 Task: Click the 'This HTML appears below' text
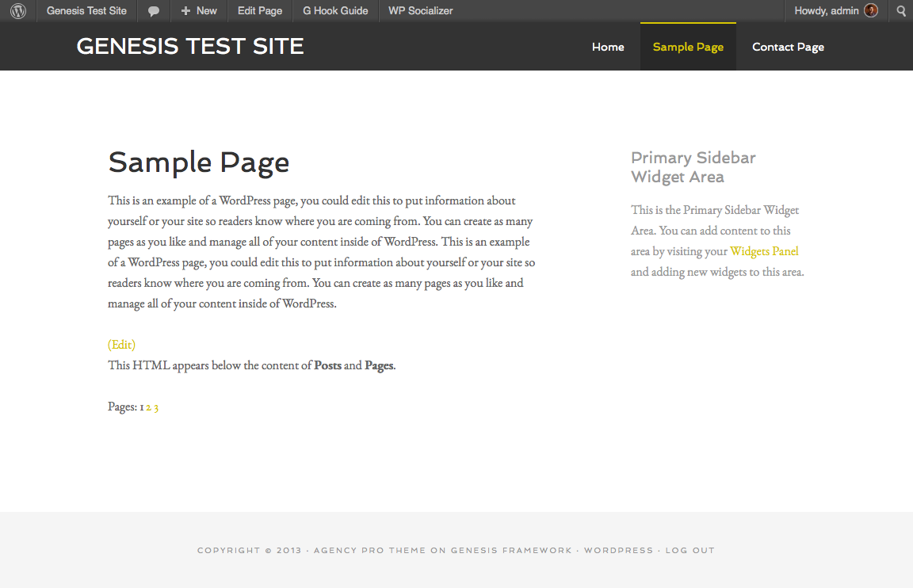point(251,365)
